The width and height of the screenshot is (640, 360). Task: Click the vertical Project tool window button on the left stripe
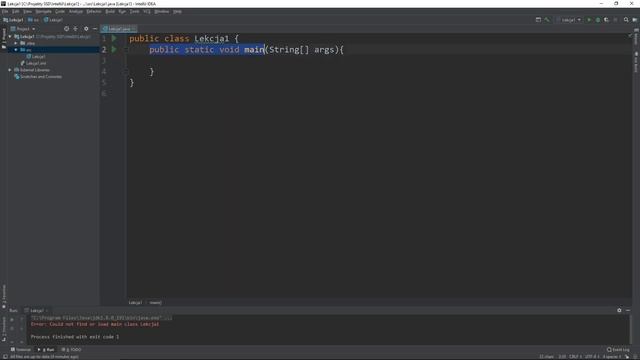(4, 39)
